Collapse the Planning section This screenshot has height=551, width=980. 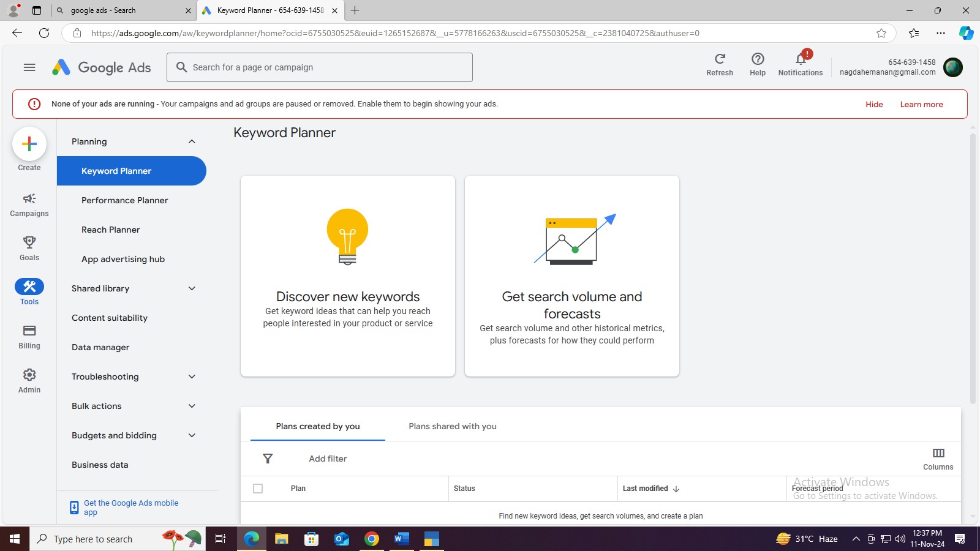tap(192, 141)
